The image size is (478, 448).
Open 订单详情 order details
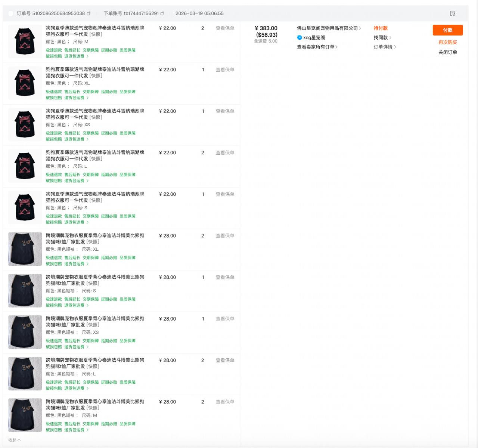(x=385, y=47)
